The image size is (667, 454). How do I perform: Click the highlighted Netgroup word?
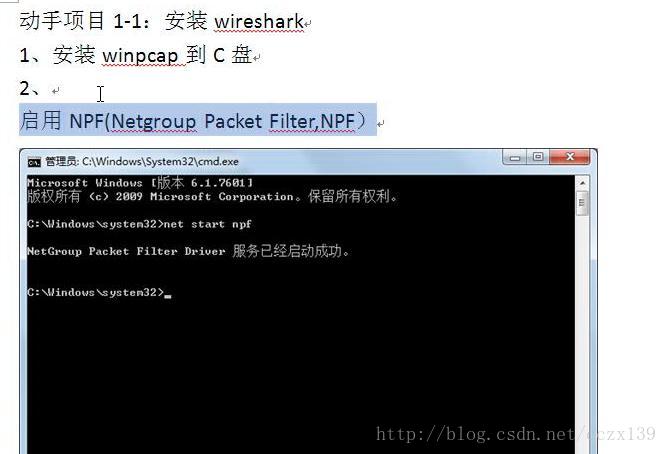pos(154,122)
